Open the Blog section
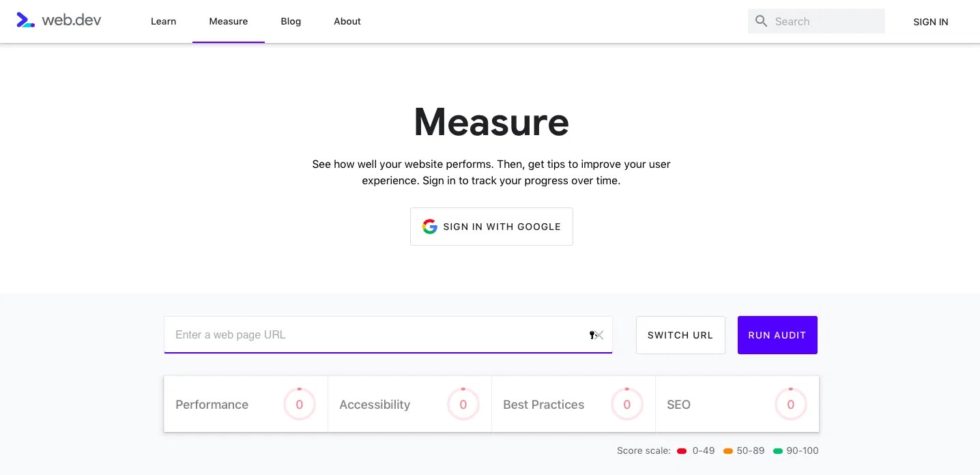This screenshot has width=980, height=475. coord(291,21)
